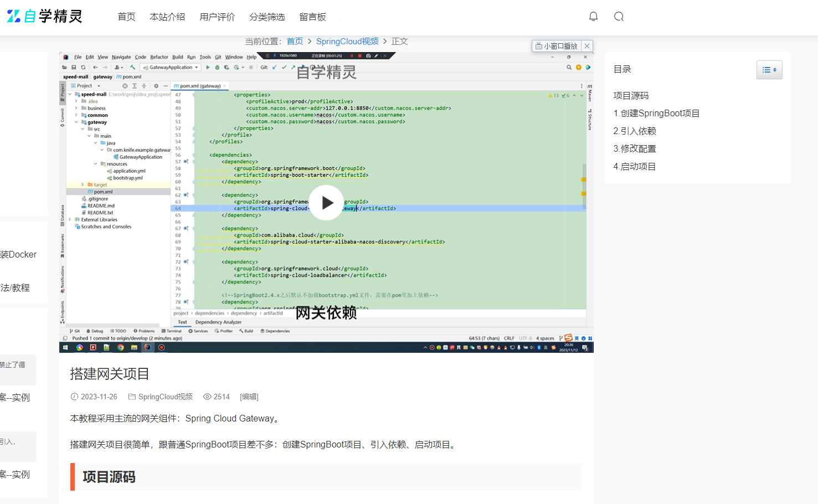Screen dimensions: 818x504
Task: Open 分类筛选 navigation item
Action: tap(267, 17)
